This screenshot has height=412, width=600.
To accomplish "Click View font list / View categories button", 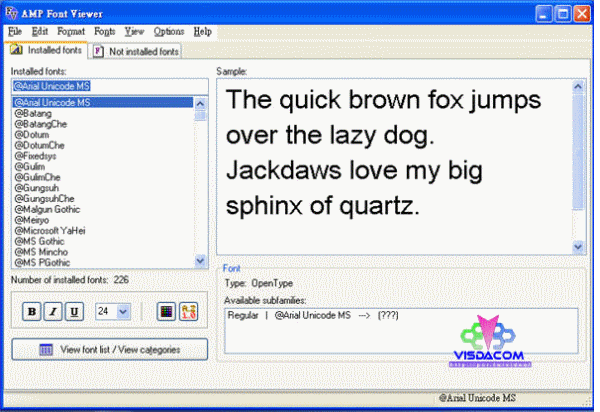I will point(109,349).
